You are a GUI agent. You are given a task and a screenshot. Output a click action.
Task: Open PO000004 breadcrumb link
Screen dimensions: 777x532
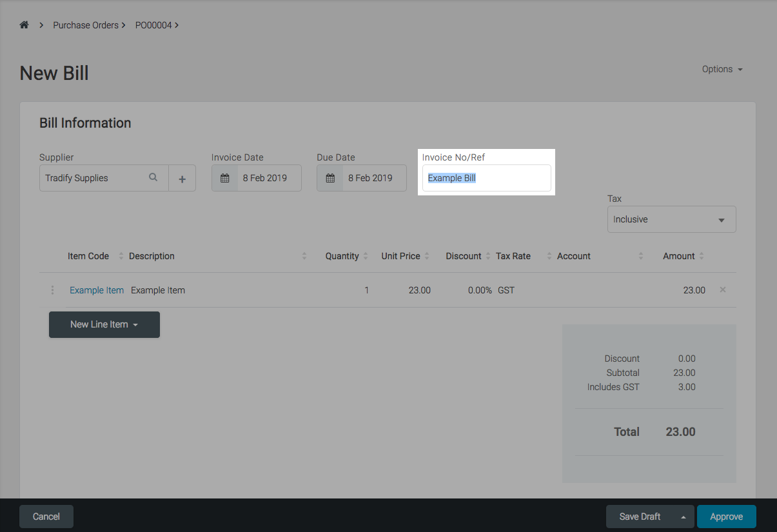click(x=153, y=25)
